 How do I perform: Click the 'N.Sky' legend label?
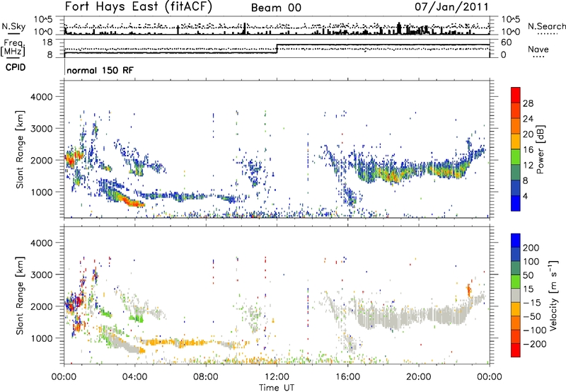13,26
